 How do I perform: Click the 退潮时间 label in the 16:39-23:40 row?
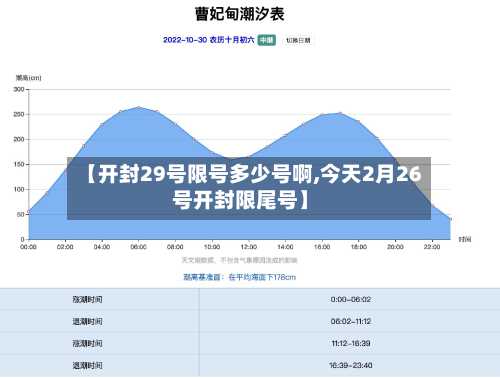pyautogui.click(x=87, y=365)
